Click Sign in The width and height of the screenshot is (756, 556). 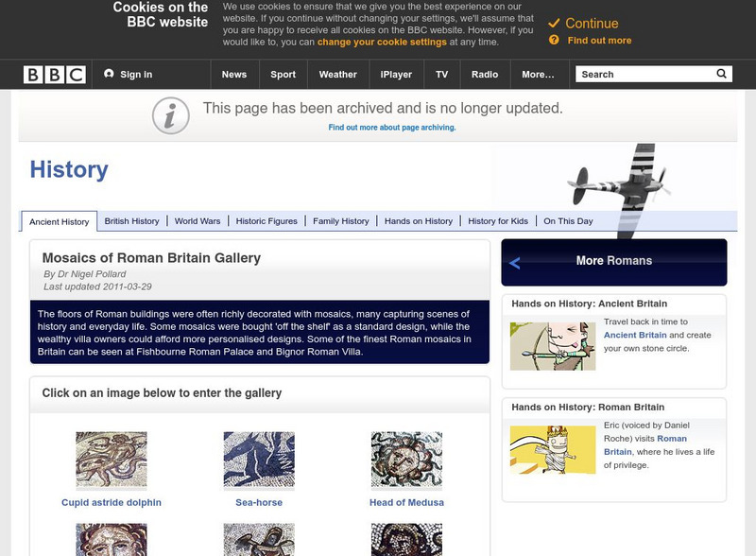tap(136, 75)
